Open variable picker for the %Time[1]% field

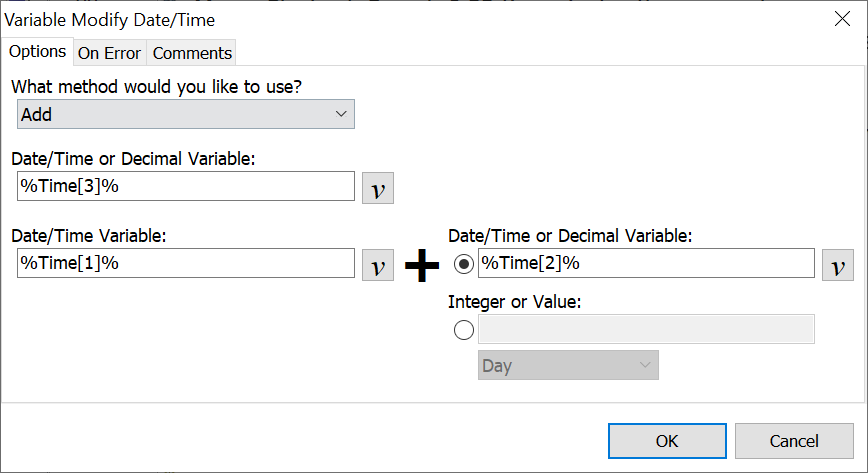pyautogui.click(x=377, y=264)
